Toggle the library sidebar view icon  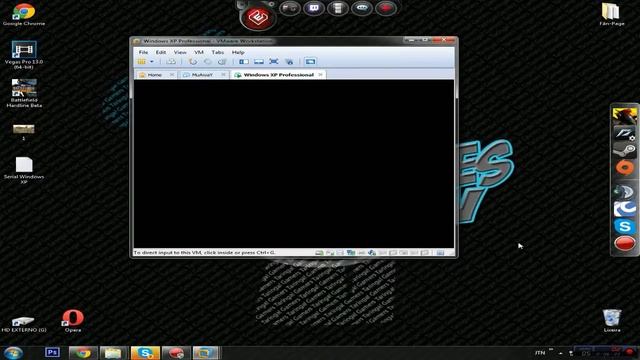(x=244, y=62)
